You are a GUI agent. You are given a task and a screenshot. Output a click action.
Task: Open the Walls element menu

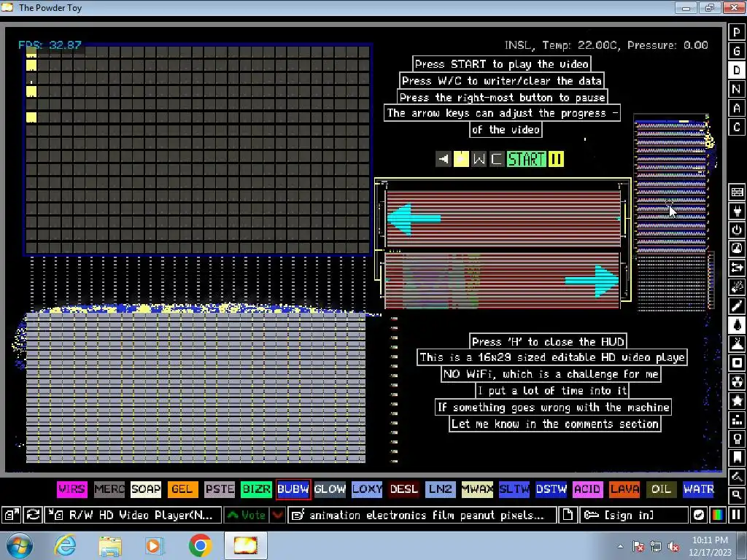(737, 192)
